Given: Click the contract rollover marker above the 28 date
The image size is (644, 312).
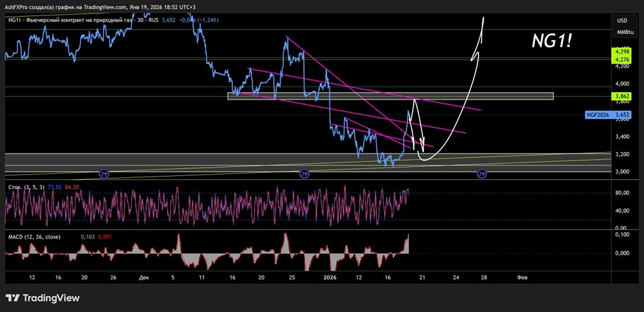Looking at the screenshot, I should 482,174.
